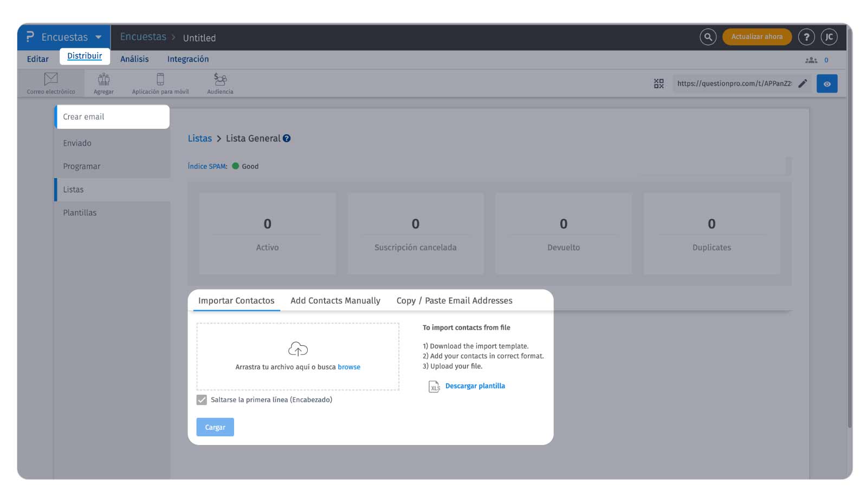Open the search magnifier icon
867x504 pixels.
708,37
